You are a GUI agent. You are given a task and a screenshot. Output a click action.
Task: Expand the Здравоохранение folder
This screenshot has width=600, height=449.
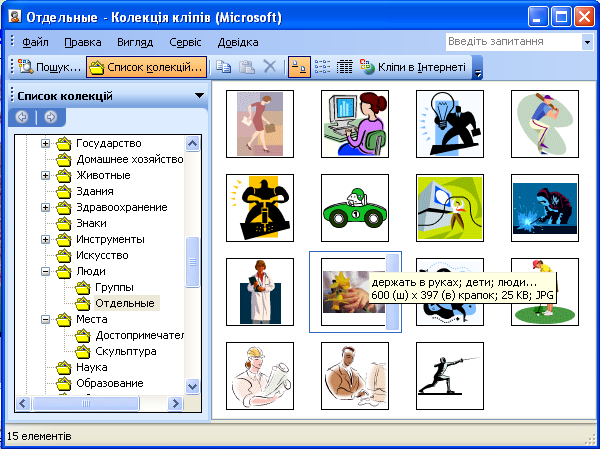click(46, 207)
